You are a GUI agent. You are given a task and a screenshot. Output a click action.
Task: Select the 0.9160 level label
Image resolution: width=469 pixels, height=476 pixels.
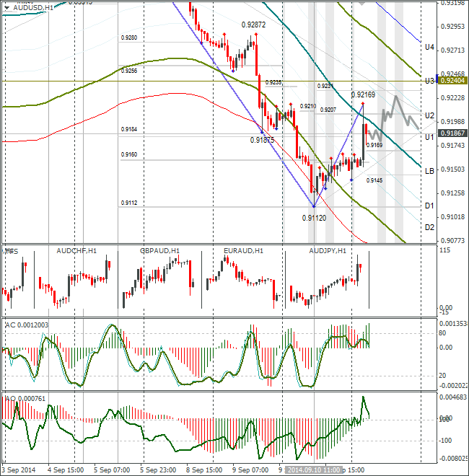(128, 154)
